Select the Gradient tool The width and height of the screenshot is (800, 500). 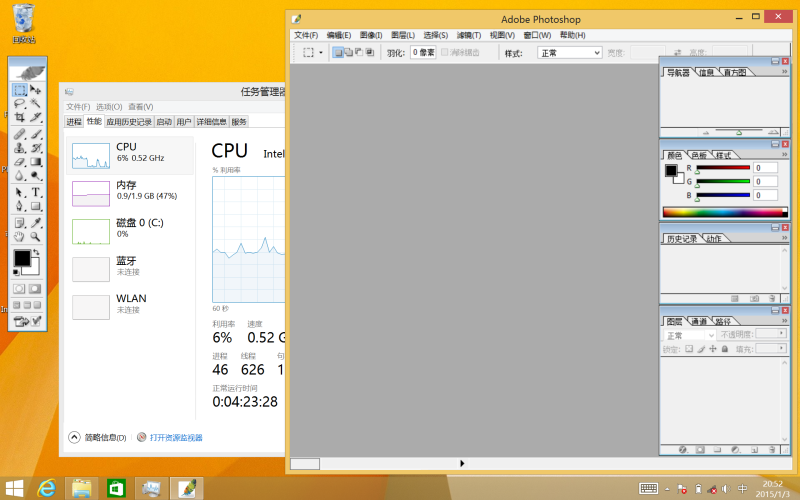click(35, 162)
